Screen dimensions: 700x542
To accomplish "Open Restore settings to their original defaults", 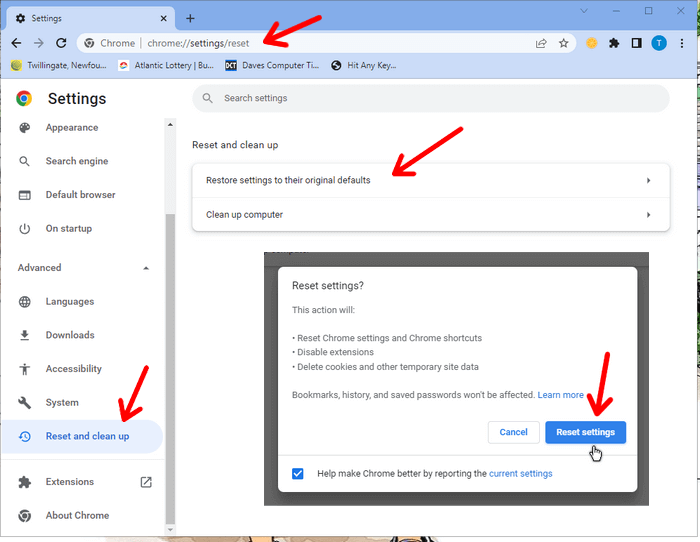I will 431,180.
